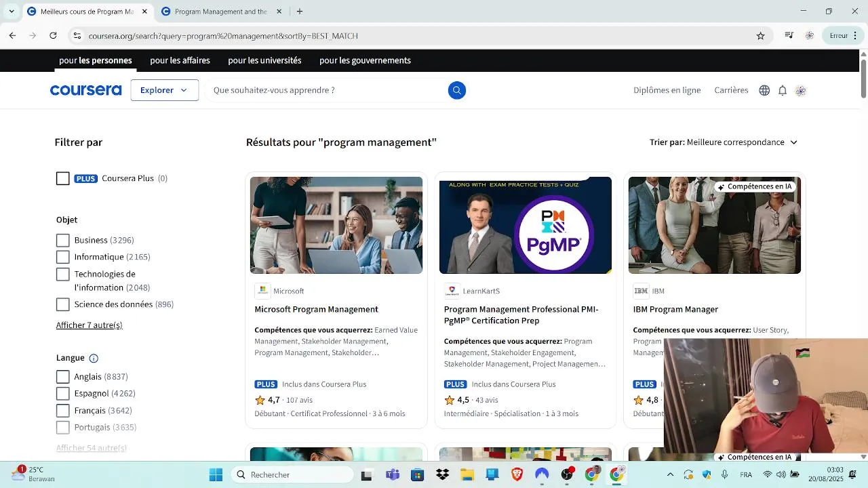The height and width of the screenshot is (488, 868).
Task: Go back to the previous page
Action: coord(12,36)
